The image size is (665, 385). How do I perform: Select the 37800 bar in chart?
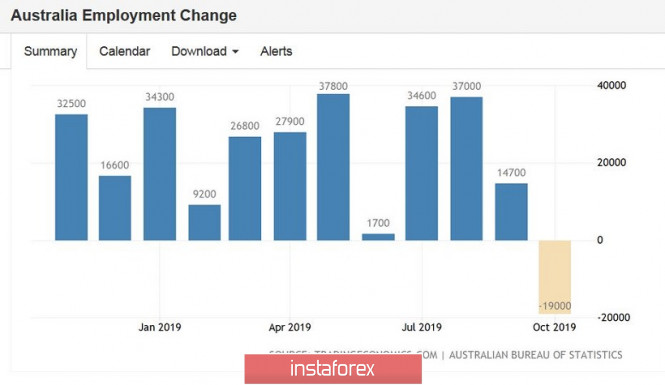pos(333,167)
